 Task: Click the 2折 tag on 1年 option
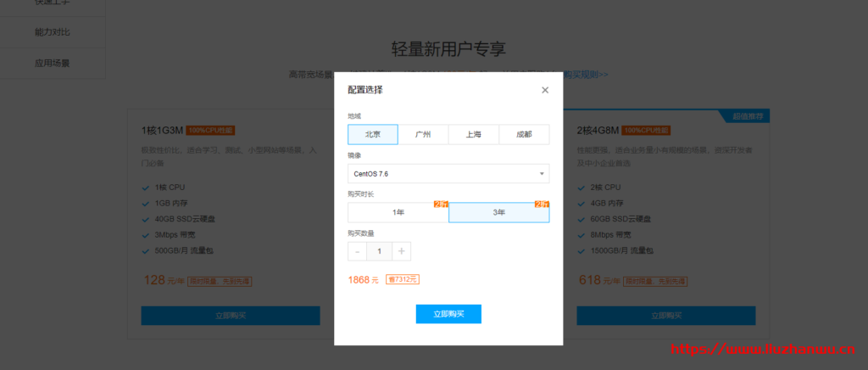[441, 205]
